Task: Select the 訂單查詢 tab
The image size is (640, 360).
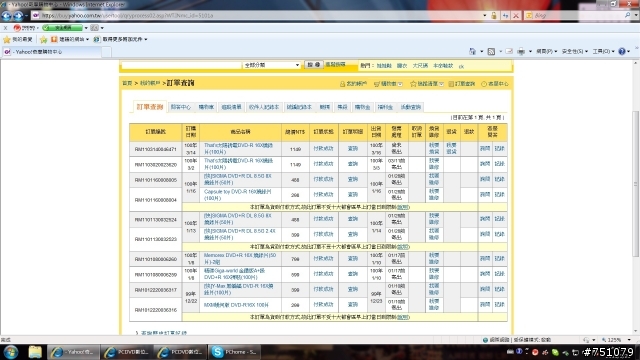Action: [150, 107]
